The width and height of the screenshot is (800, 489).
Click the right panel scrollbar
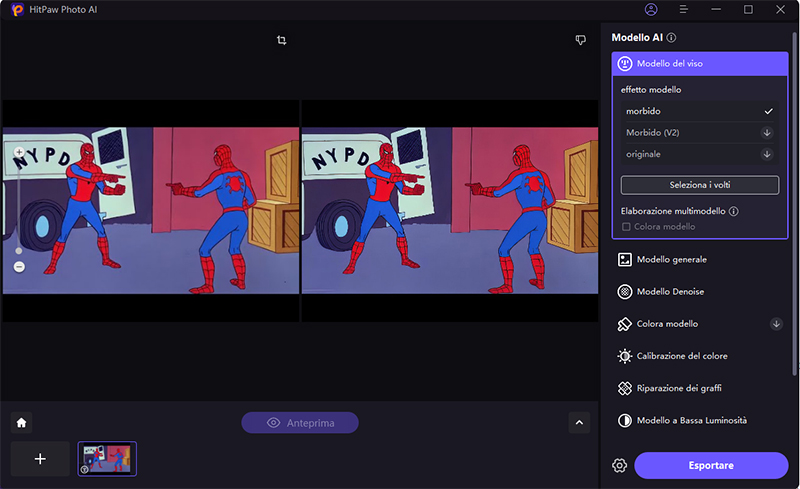[x=795, y=204]
